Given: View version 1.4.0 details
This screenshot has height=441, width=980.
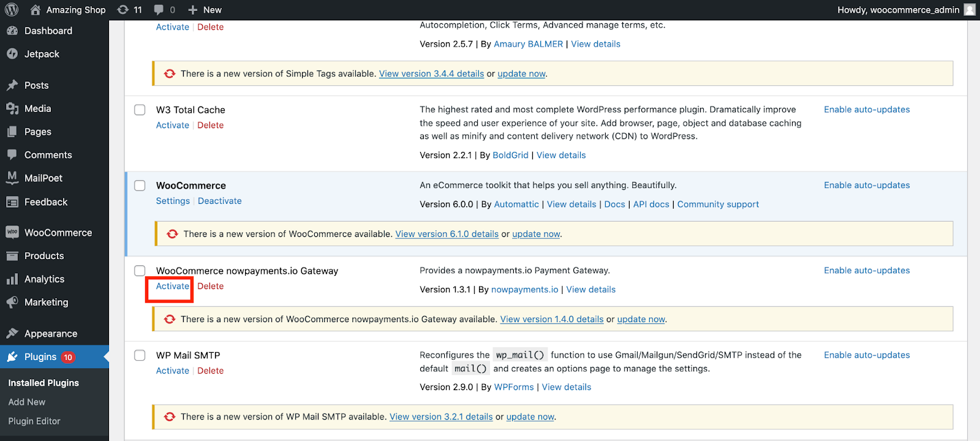Looking at the screenshot, I should tap(552, 319).
